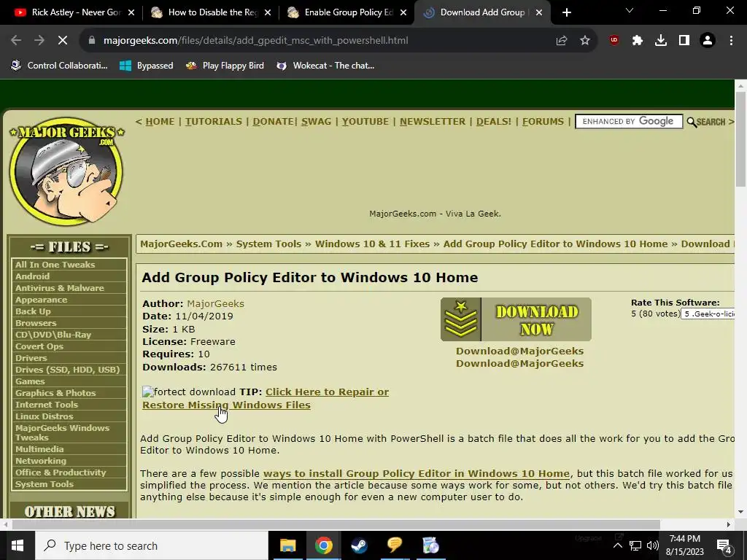Open Steam from the taskbar

coord(359,545)
